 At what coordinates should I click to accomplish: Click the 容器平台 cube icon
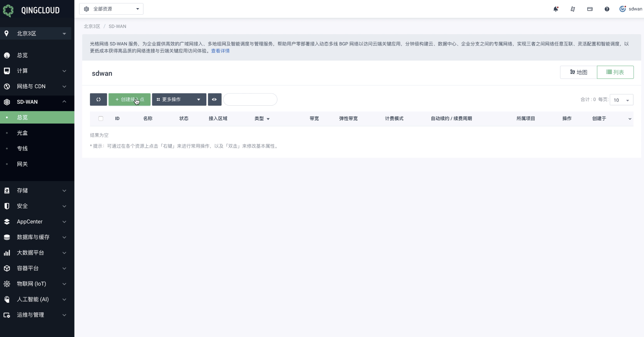click(7, 268)
